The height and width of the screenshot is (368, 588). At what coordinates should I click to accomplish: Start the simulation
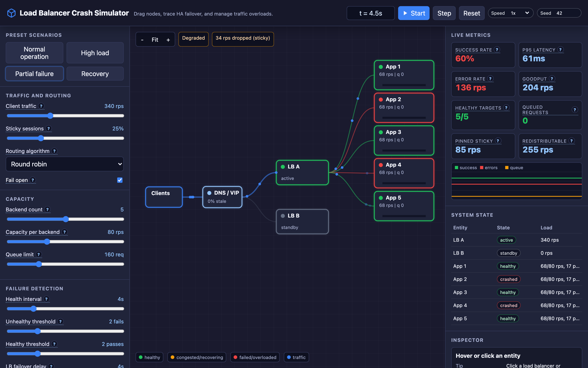pyautogui.click(x=414, y=13)
